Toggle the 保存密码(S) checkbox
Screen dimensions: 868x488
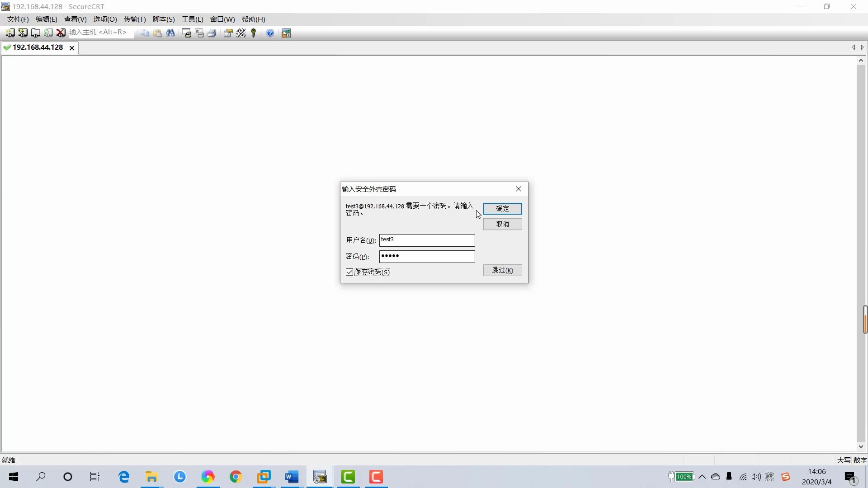coord(349,272)
